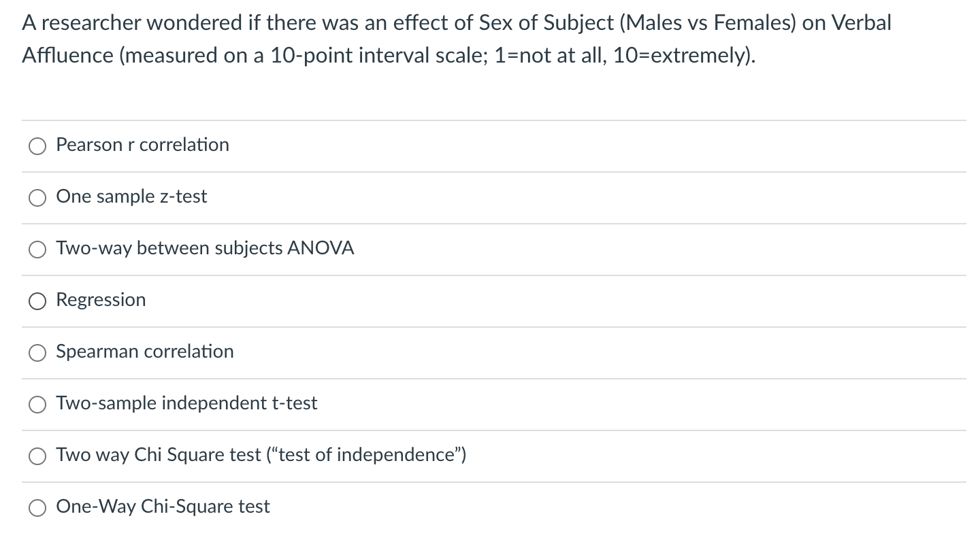Click the 'One-Way Chi-Square test' label text
Image resolution: width=980 pixels, height=544 pixels.
click(163, 507)
